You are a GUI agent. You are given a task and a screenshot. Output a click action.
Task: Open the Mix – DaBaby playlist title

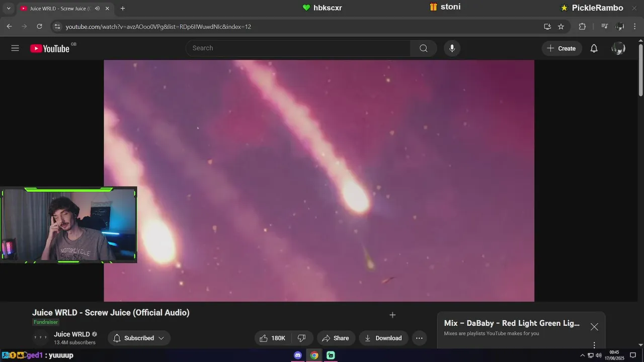coord(512,323)
